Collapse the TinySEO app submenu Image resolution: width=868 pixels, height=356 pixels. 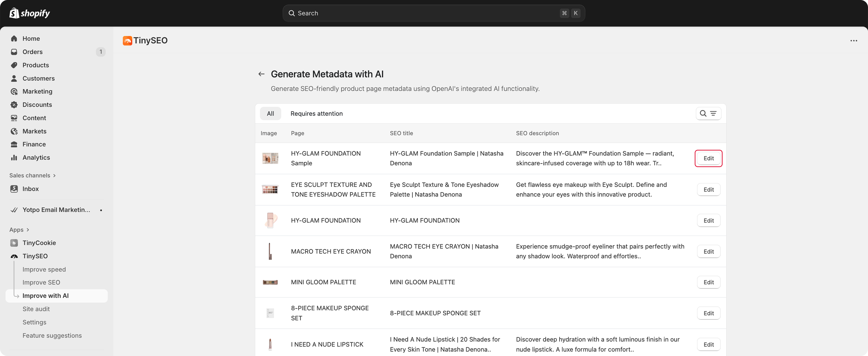[35, 256]
